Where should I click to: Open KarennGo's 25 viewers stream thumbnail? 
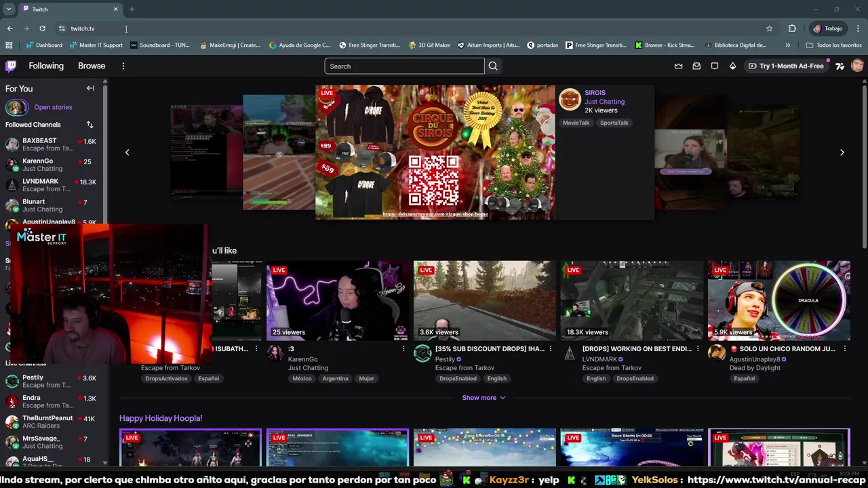(338, 301)
